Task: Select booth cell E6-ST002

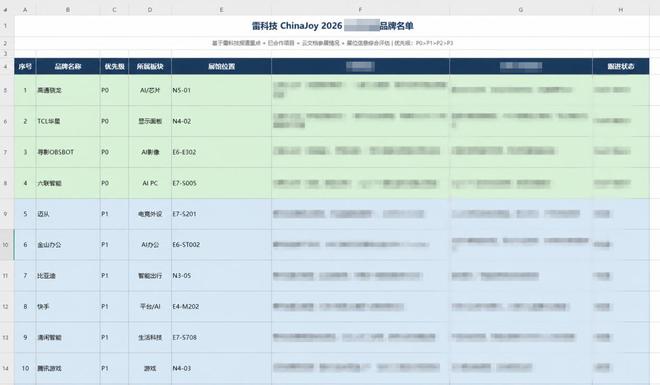Action: tap(221, 244)
